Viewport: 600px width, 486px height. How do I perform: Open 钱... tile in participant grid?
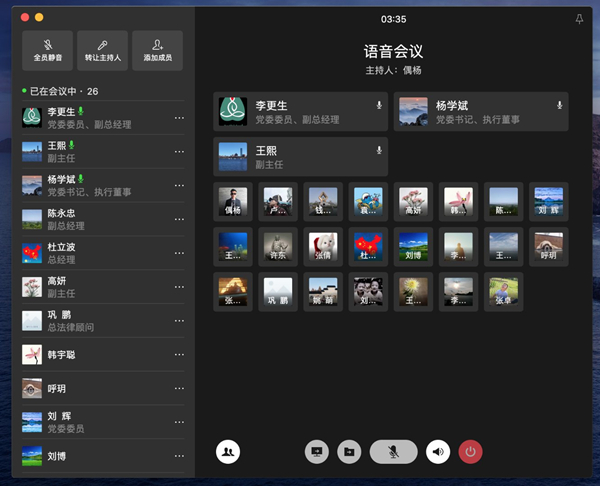pos(323,202)
